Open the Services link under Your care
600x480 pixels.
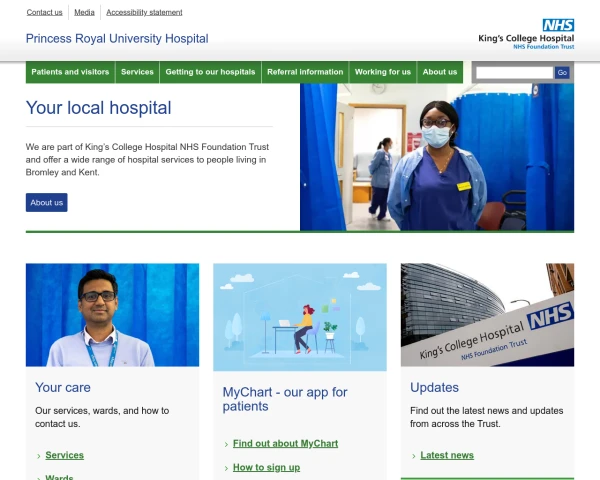[65, 455]
